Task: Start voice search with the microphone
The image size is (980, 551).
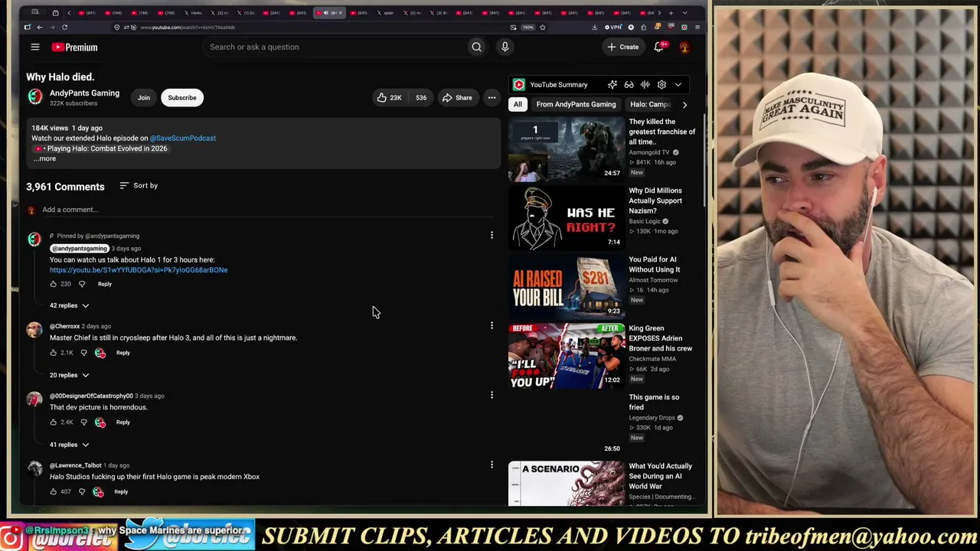Action: pyautogui.click(x=505, y=47)
